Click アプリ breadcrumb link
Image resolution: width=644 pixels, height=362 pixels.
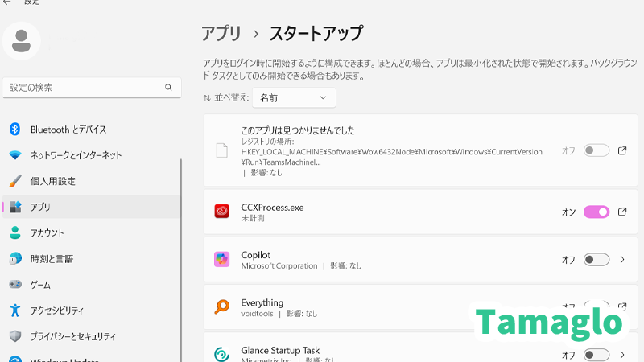coord(221,33)
